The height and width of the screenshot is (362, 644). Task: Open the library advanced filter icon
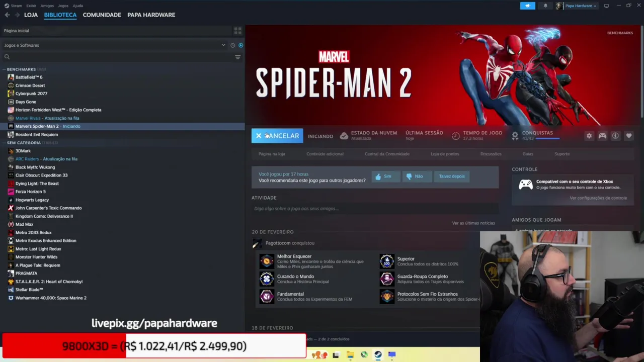[237, 57]
